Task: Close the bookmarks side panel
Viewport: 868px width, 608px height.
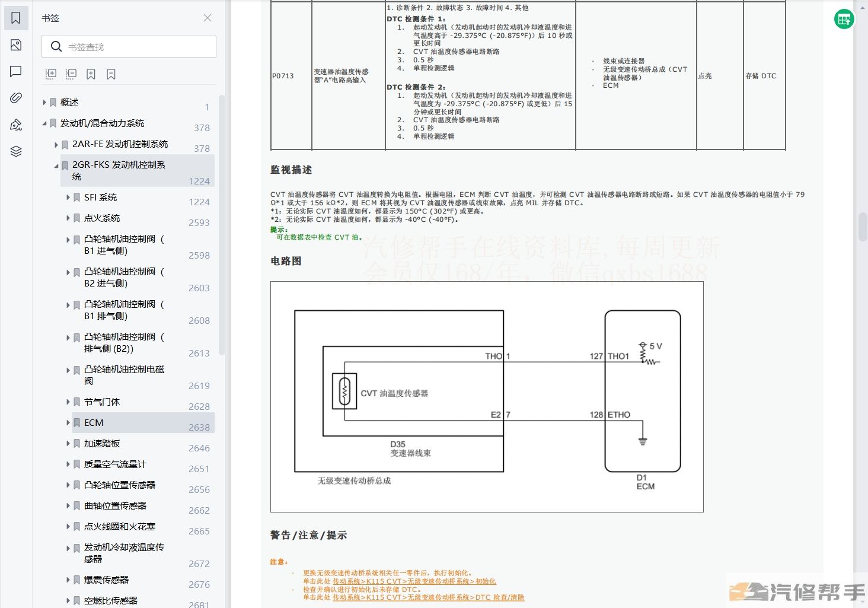Action: (208, 18)
